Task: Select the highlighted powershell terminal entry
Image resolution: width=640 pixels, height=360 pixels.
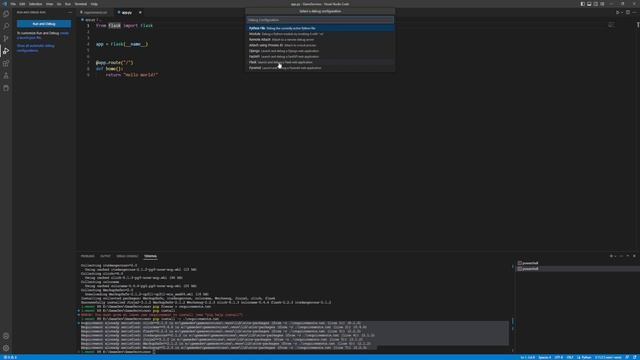Action: point(578,269)
